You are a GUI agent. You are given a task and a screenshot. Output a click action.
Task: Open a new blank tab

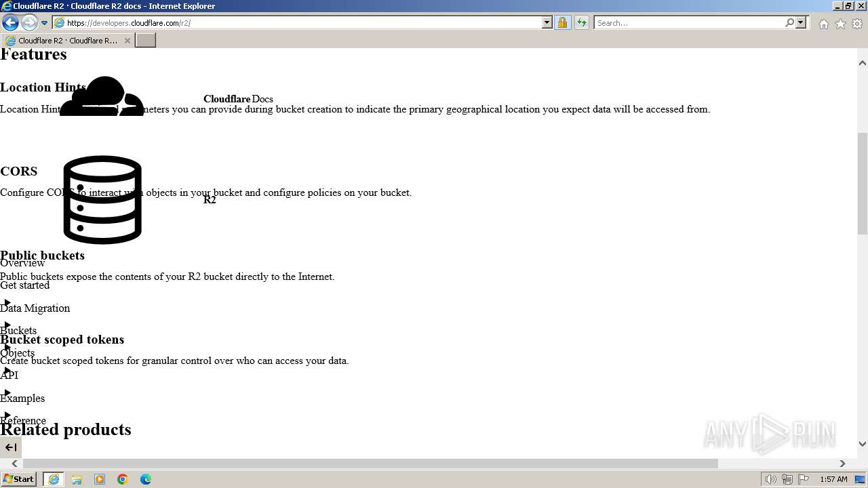[x=146, y=40]
